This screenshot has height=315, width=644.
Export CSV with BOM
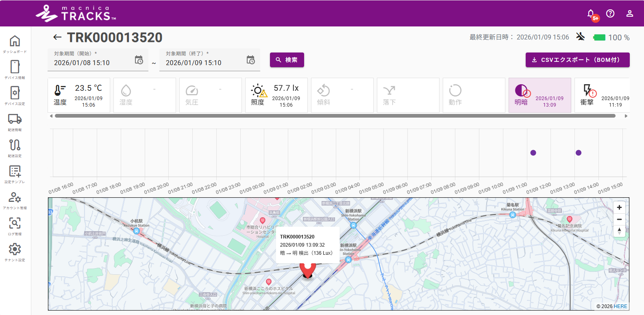pyautogui.click(x=577, y=60)
